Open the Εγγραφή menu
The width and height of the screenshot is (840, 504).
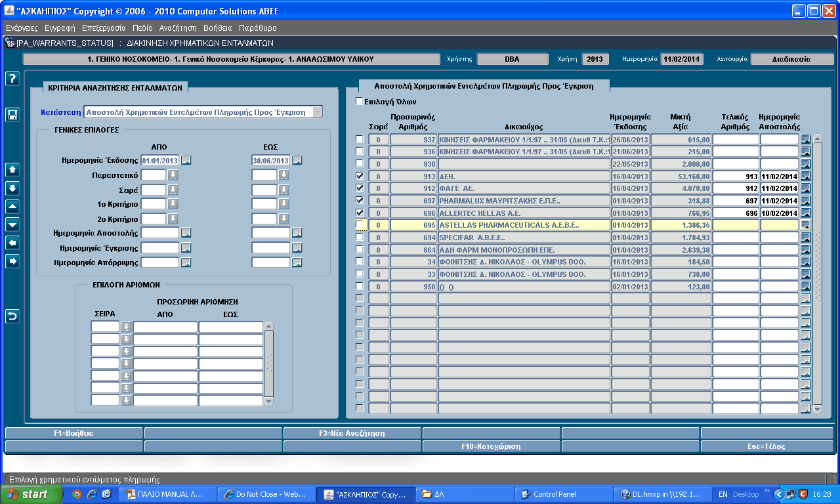(x=60, y=28)
